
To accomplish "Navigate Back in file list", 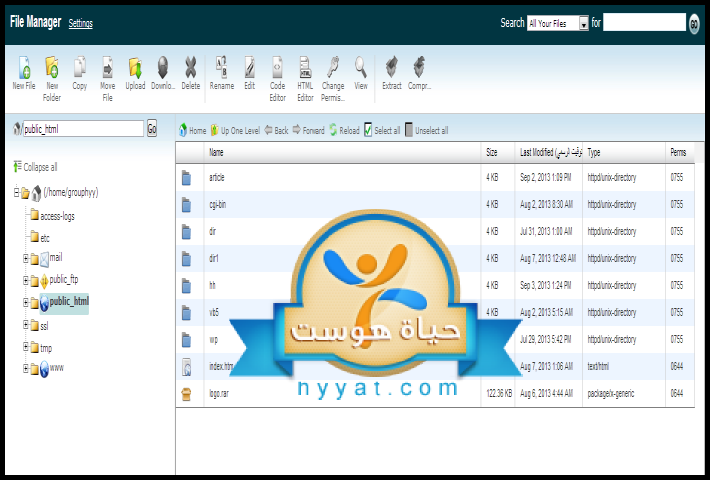I will [x=276, y=130].
